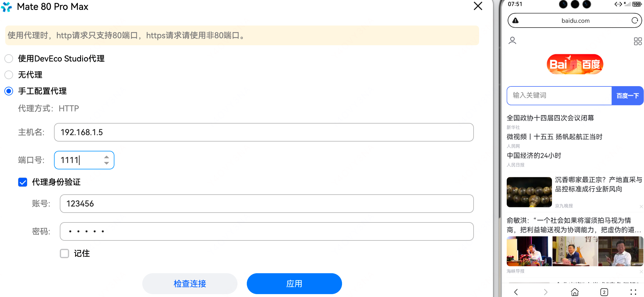Viewport: 644px width, 297px height.
Task: Open the Baidu user profile icon
Action: coord(512,41)
